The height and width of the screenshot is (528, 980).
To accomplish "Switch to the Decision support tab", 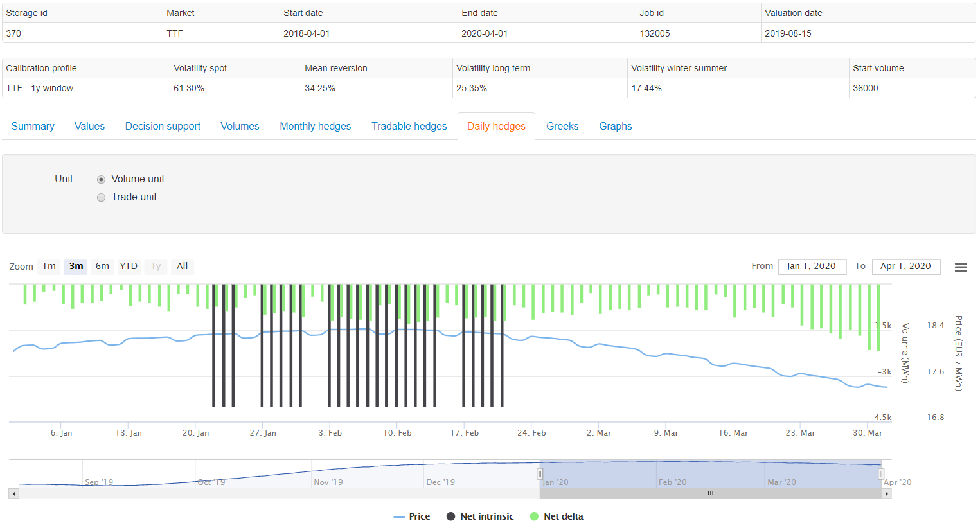I will (163, 127).
